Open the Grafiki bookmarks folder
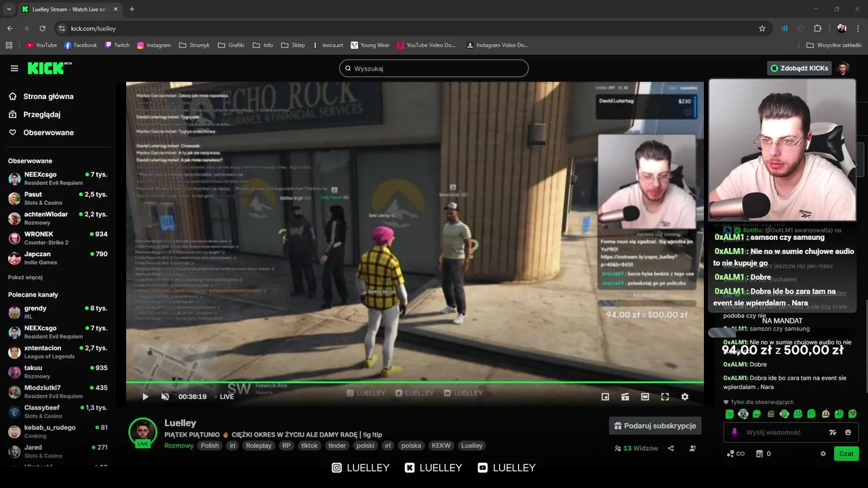This screenshot has width=868, height=488. pyautogui.click(x=231, y=45)
